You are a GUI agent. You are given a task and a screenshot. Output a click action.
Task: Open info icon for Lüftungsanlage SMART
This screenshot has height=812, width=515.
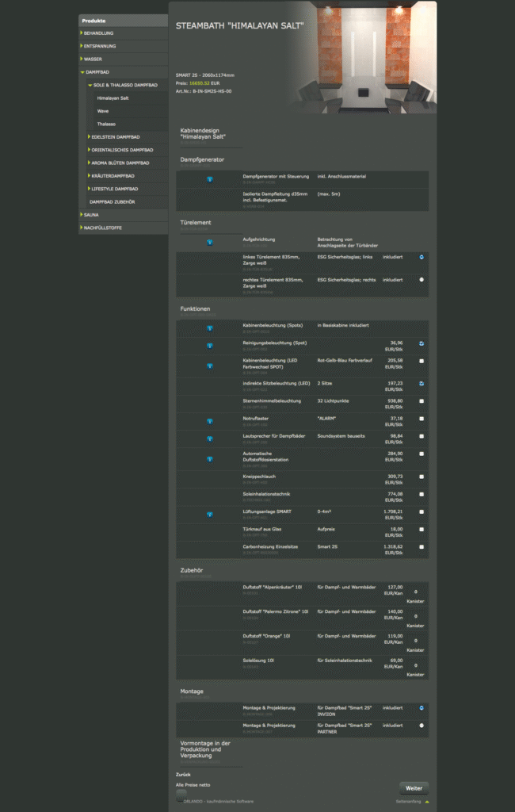click(x=210, y=515)
